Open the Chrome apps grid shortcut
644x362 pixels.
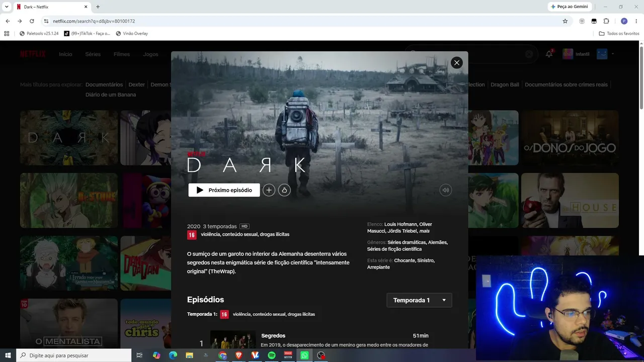(7, 34)
